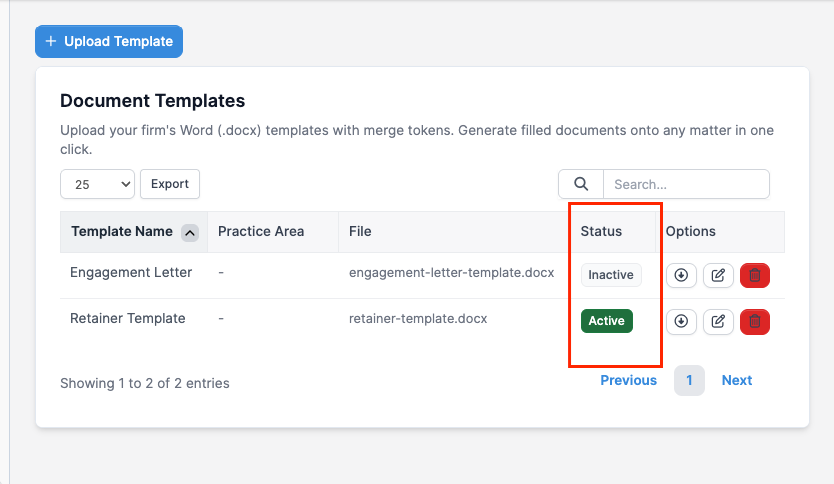The width and height of the screenshot is (834, 484).
Task: Click the Upload Template button
Action: [x=109, y=41]
